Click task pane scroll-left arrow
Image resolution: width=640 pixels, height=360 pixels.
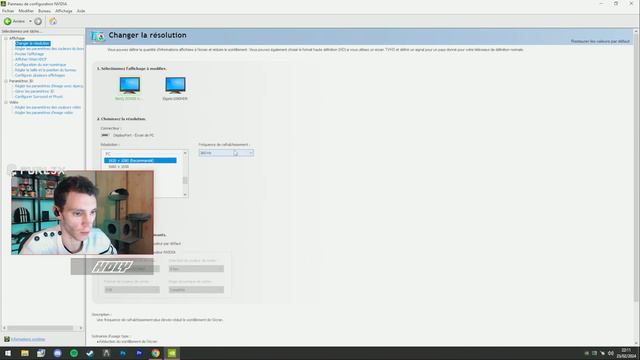coord(4,328)
